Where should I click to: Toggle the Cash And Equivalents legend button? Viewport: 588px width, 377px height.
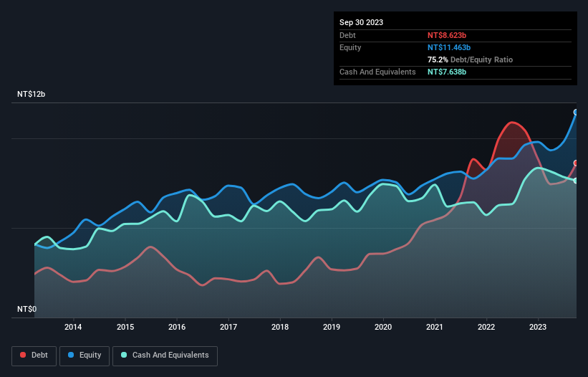[165, 355]
